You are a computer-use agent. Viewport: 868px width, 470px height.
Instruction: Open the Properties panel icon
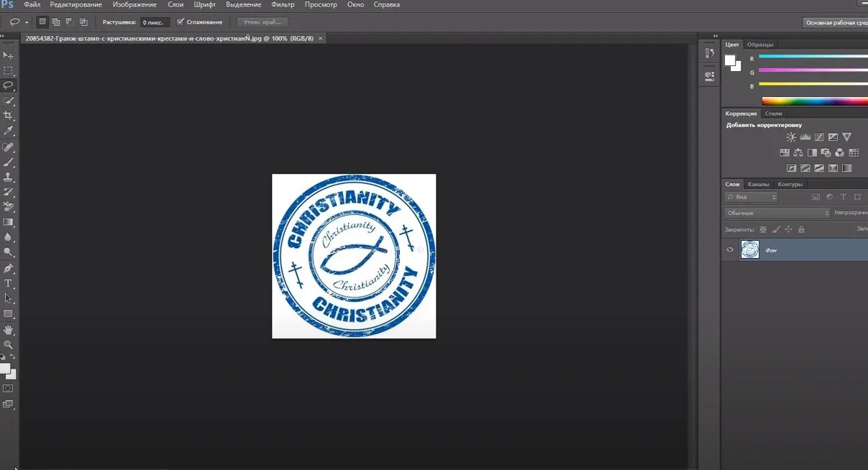click(710, 75)
